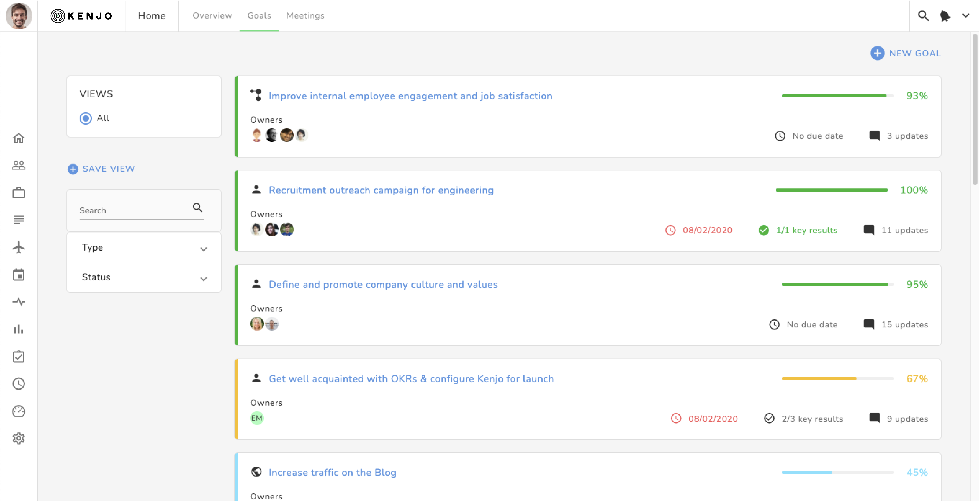Click the top-right search magnifier icon
This screenshot has height=501, width=980.
pos(923,16)
